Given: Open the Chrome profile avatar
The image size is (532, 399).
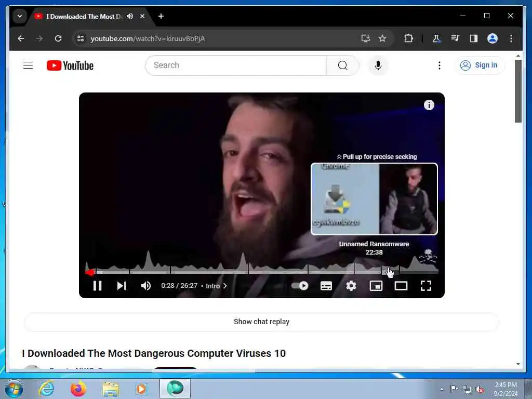Looking at the screenshot, I should pyautogui.click(x=493, y=38).
